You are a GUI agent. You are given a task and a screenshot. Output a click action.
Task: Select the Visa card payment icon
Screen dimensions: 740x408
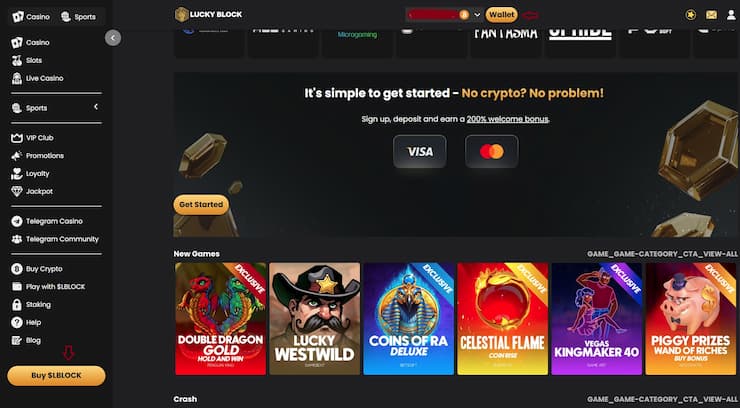420,151
